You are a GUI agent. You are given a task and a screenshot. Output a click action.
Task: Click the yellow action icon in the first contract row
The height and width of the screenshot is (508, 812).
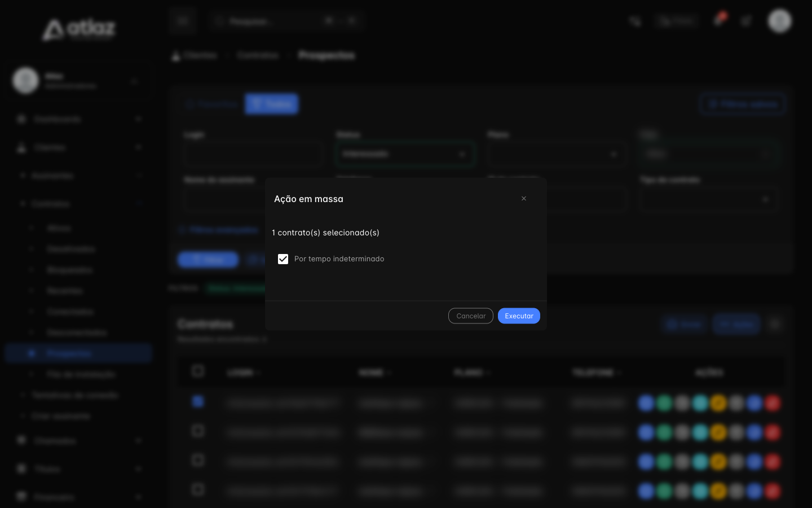pos(718,403)
